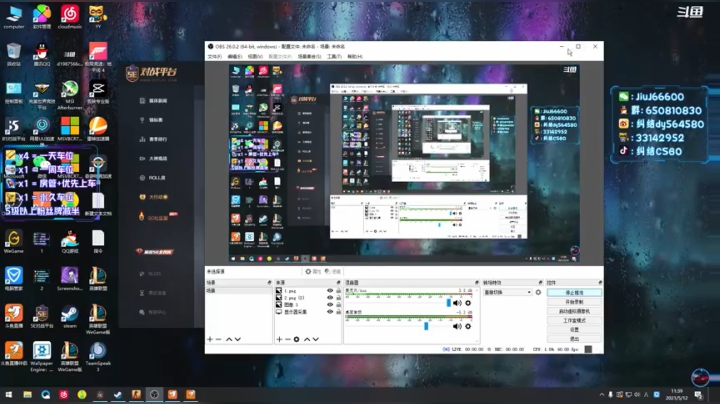
Task: Open settings gear of the first mixer track
Action: coord(468,303)
